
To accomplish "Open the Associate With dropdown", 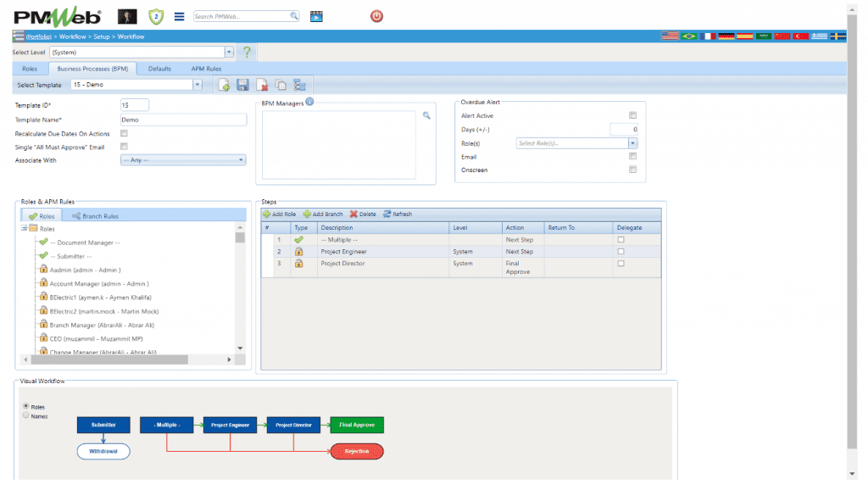I will click(183, 160).
